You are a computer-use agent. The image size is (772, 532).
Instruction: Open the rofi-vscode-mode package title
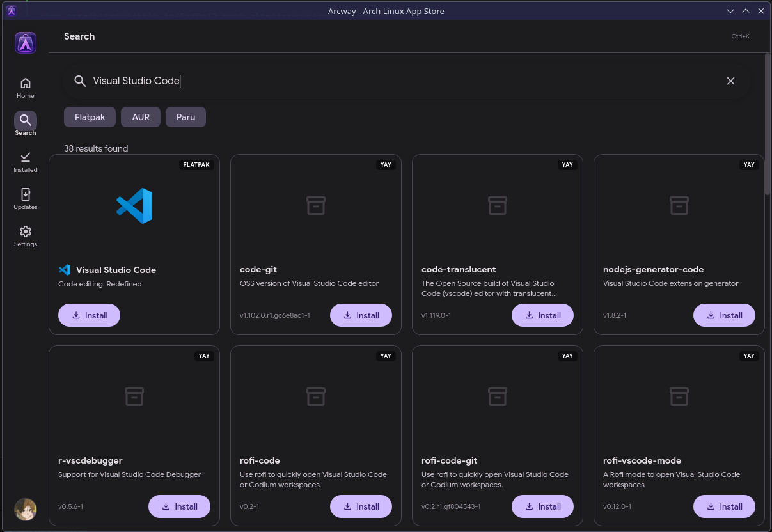pos(642,460)
